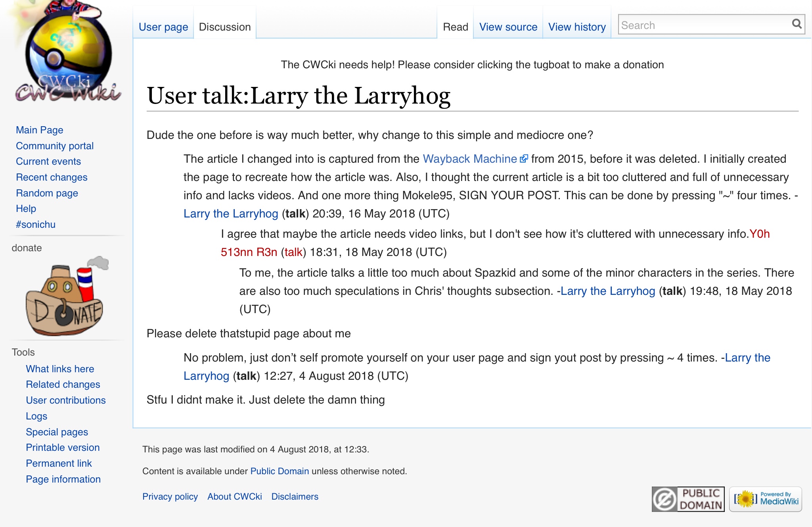Open the talk link dated 19:48, 18 May

pos(672,291)
